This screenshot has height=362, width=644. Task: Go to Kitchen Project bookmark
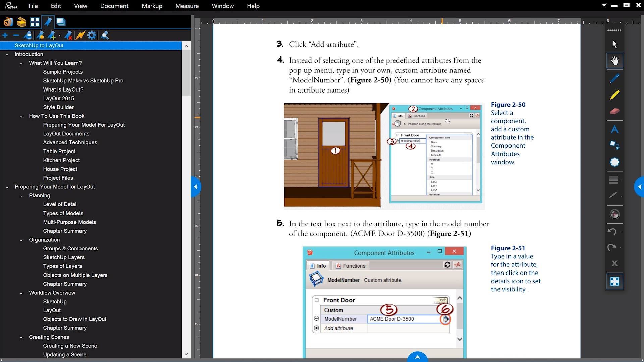(x=61, y=160)
